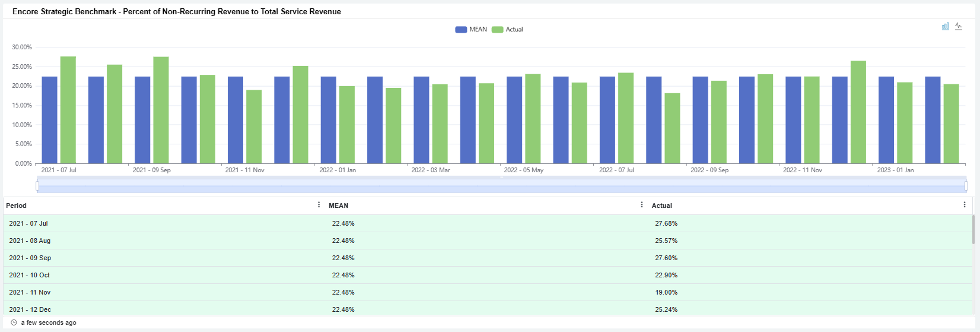The image size is (980, 332).
Task: Toggle MEAN series in chart legend
Action: tap(471, 29)
